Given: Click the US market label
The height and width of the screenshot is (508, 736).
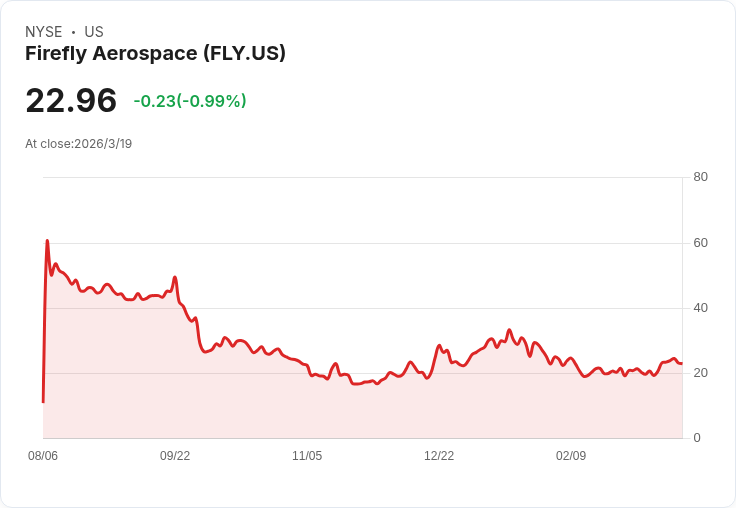Looking at the screenshot, I should click(x=94, y=32).
